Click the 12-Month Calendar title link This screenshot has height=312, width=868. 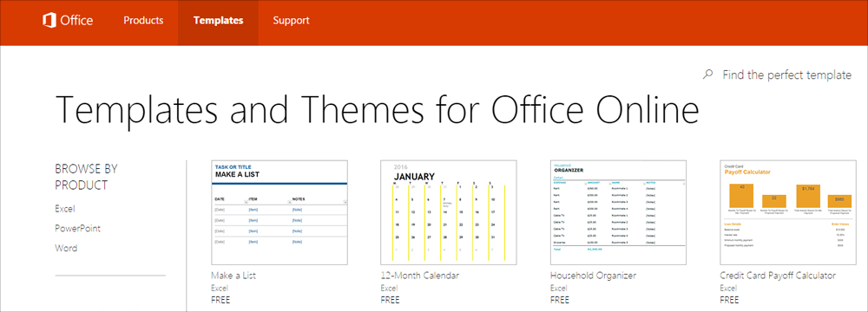(420, 275)
